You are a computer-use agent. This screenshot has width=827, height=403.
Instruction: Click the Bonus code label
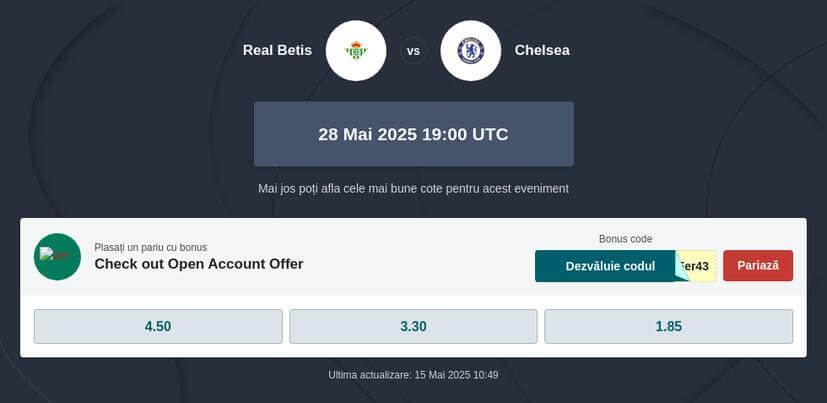click(x=626, y=239)
